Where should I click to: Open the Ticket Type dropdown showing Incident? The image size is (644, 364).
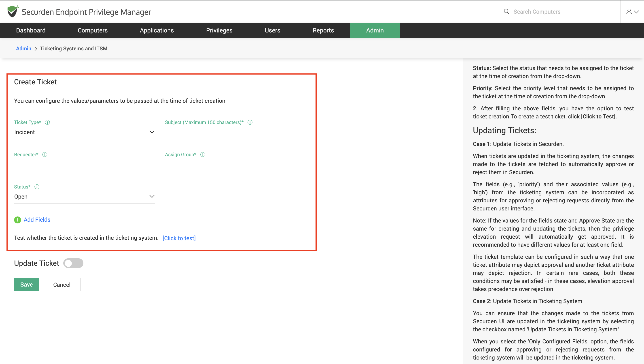tap(85, 132)
